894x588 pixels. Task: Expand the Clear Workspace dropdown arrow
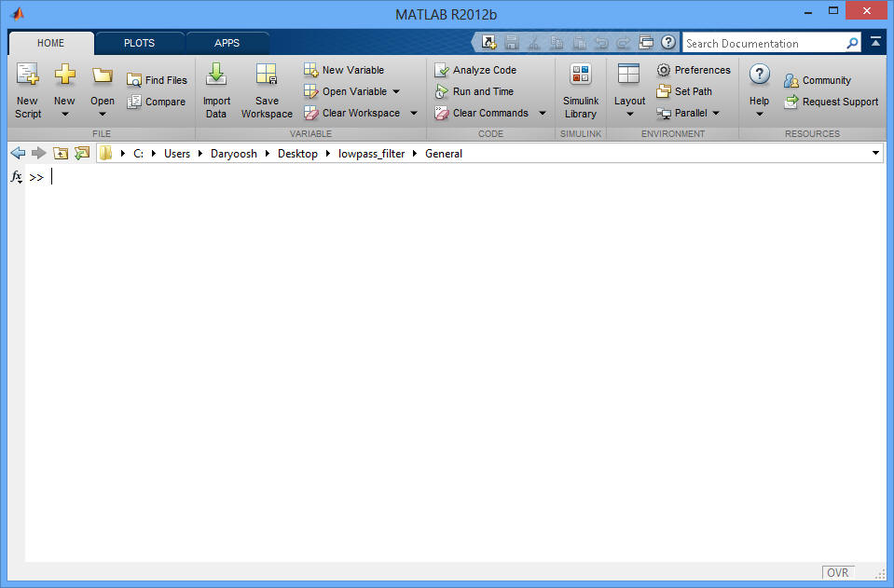tap(414, 114)
